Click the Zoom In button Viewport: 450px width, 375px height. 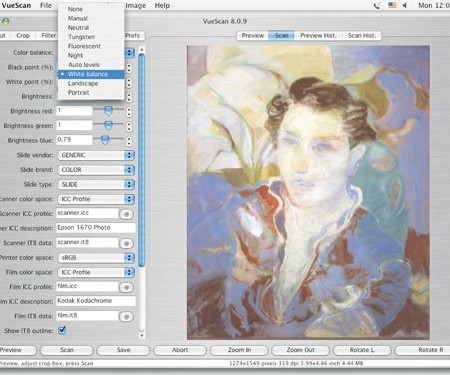coord(239,350)
